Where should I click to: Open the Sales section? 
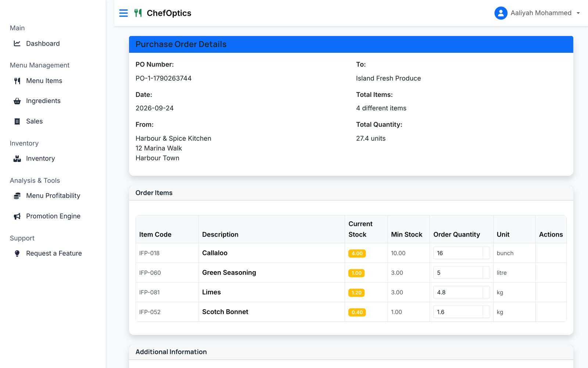(x=34, y=121)
